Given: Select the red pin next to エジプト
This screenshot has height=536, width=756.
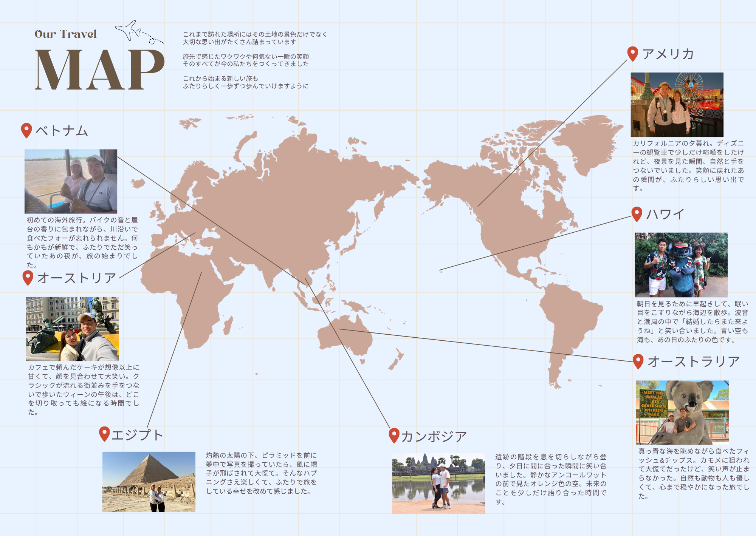Looking at the screenshot, I should (104, 434).
